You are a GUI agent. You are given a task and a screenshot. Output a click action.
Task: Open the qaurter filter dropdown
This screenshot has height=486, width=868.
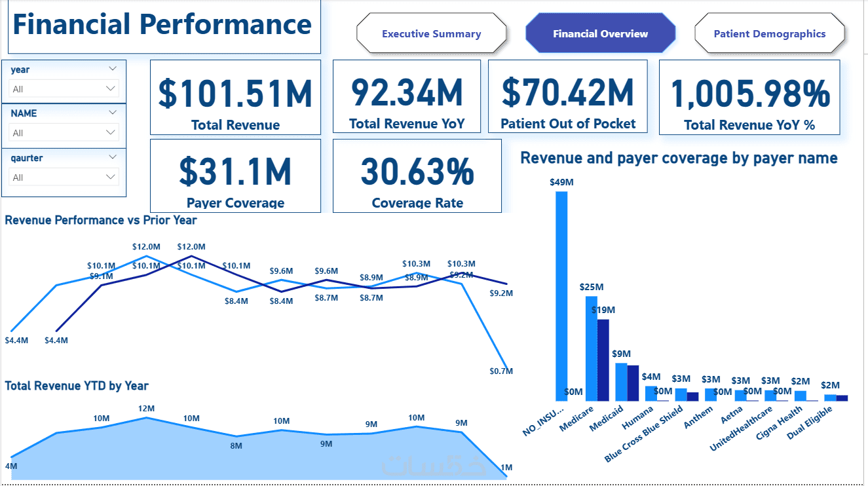click(x=64, y=177)
